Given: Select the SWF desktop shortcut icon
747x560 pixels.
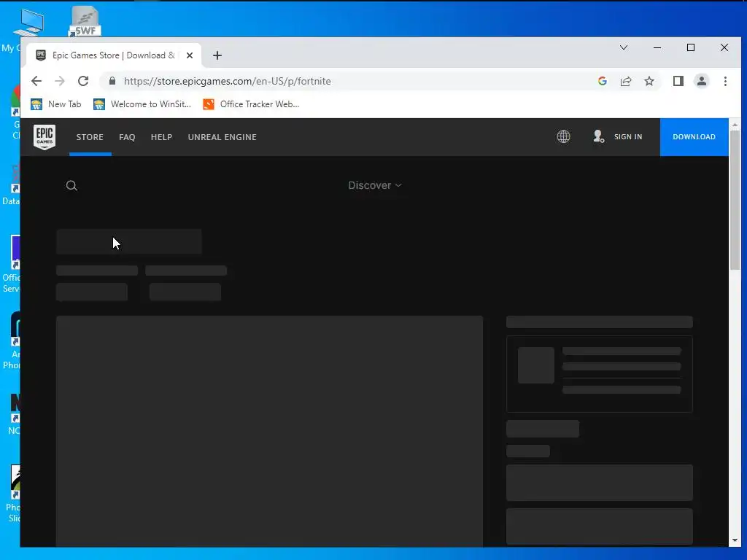Looking at the screenshot, I should click(85, 21).
